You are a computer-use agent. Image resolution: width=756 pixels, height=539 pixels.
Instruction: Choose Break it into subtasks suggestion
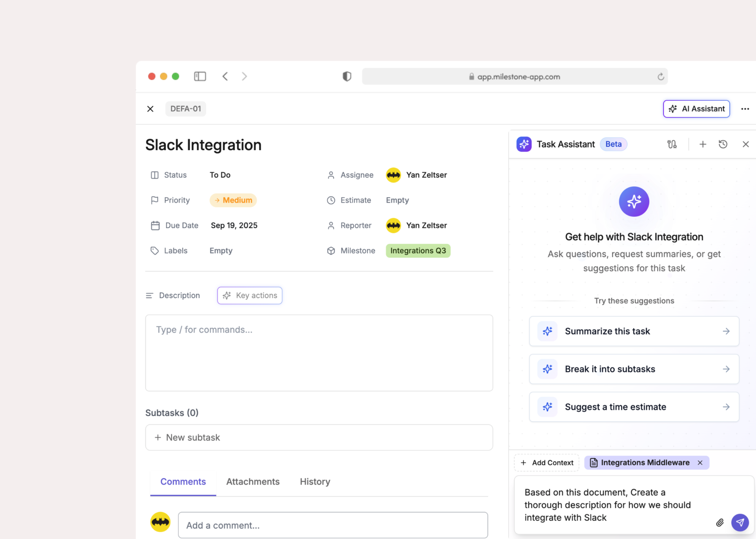tap(634, 369)
